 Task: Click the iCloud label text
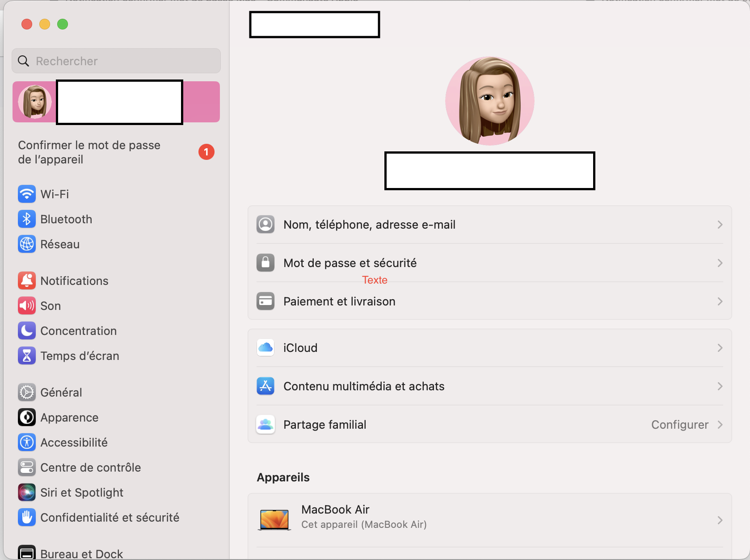[300, 347]
